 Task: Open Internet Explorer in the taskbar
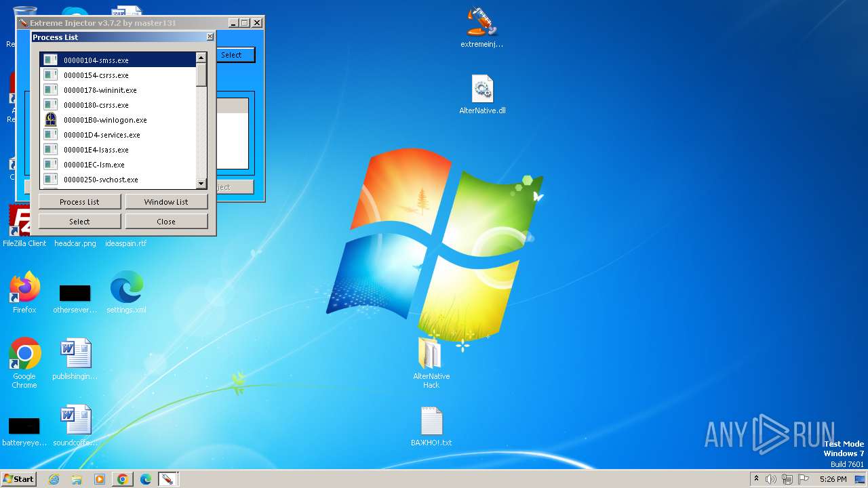(54, 479)
